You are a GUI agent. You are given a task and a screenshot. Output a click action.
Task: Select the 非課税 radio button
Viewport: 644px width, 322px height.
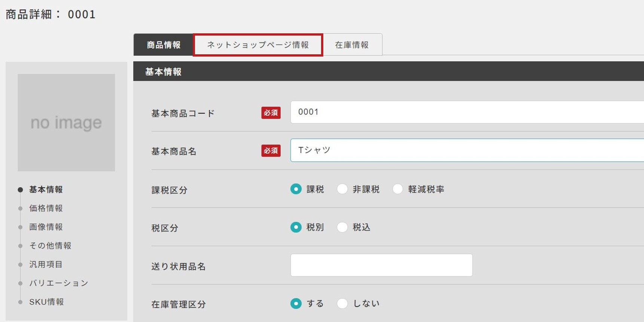(x=342, y=189)
